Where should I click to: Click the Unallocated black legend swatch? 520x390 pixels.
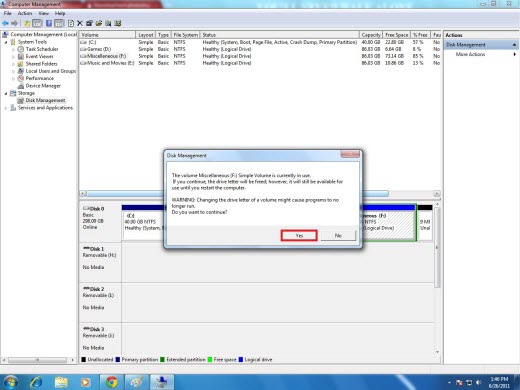84,360
